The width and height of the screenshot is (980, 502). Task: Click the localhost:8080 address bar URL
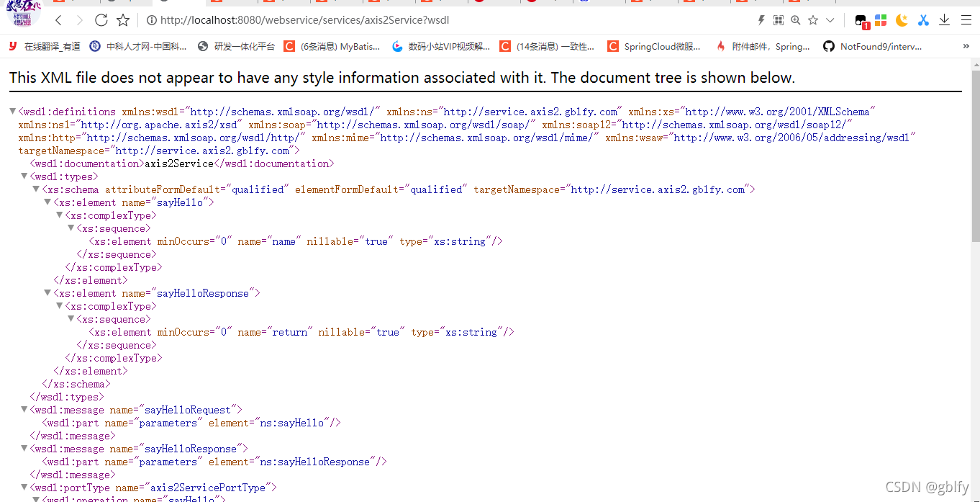(305, 20)
